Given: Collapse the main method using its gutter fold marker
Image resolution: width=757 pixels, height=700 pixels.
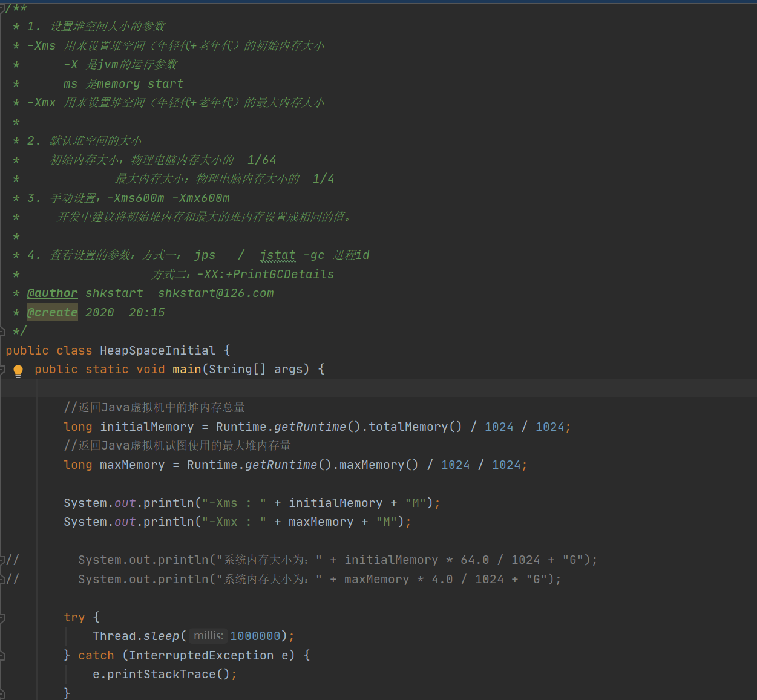Looking at the screenshot, I should point(2,369).
